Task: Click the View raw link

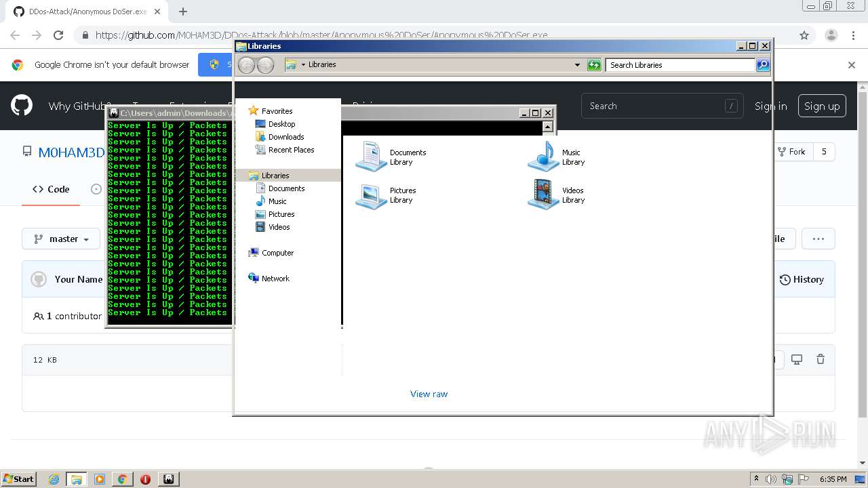Action: tap(429, 394)
